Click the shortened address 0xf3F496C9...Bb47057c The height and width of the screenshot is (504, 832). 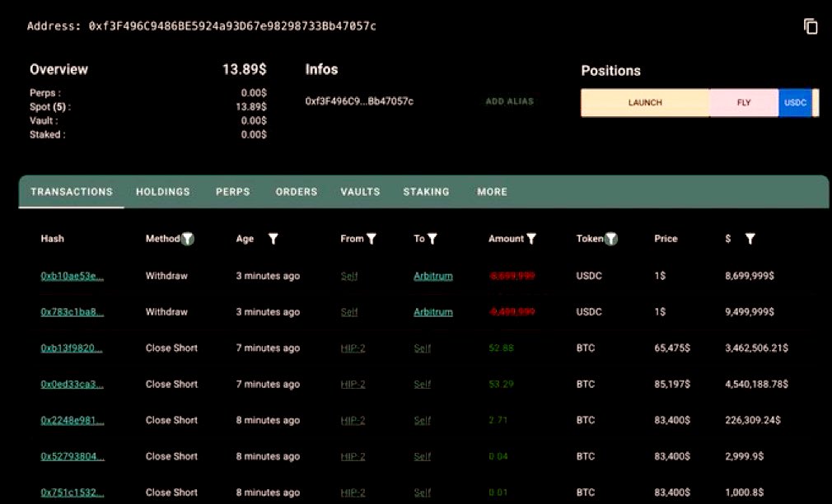359,101
